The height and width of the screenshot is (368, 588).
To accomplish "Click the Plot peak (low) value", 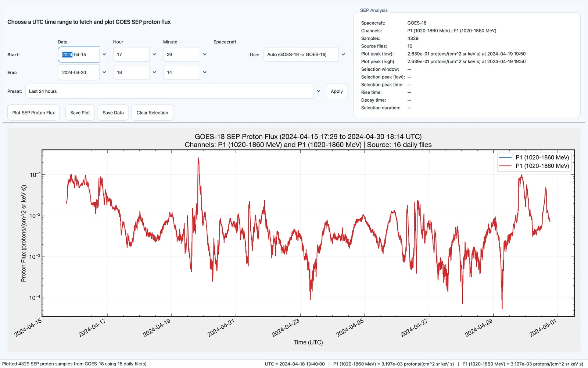I will 466,54.
